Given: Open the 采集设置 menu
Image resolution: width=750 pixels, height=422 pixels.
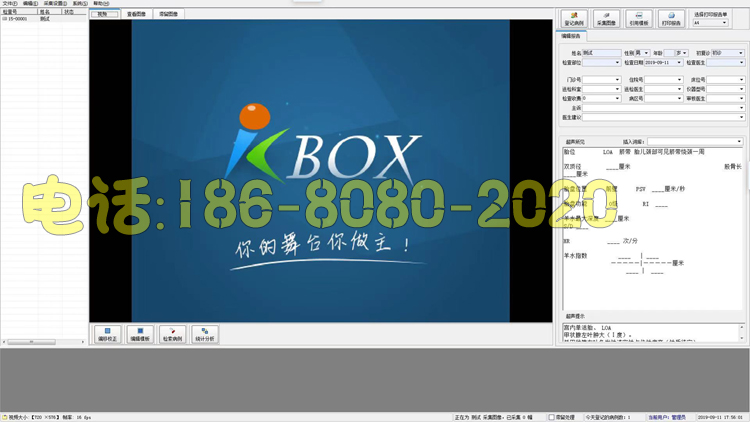Looking at the screenshot, I should point(55,3).
